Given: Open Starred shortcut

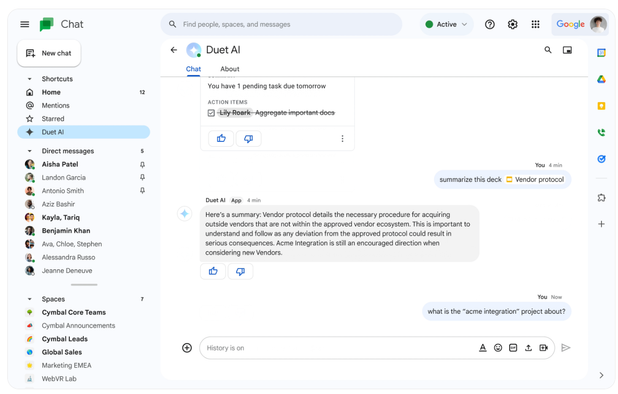Looking at the screenshot, I should (84, 119).
